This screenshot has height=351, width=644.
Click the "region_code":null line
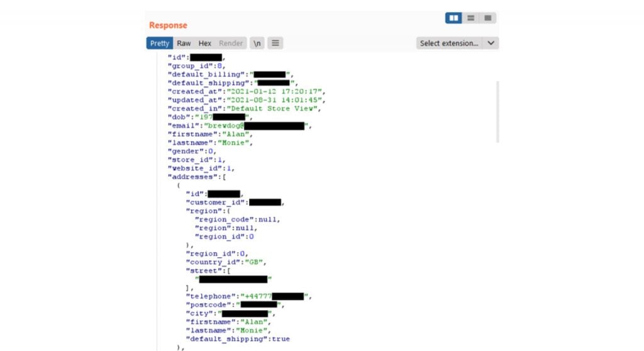tap(237, 220)
